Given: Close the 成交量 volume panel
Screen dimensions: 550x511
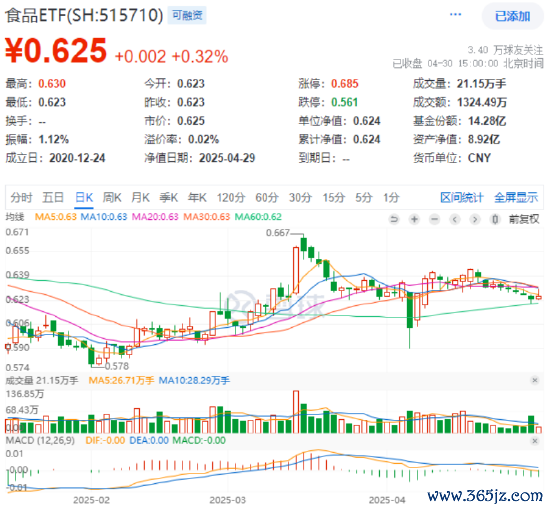Looking at the screenshot, I should pos(535,380).
